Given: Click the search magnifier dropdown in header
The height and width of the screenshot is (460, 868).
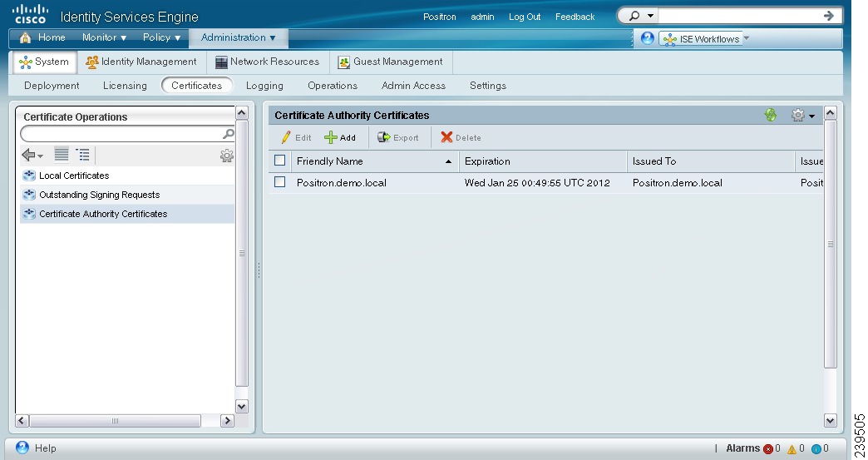Looking at the screenshot, I should 641,16.
